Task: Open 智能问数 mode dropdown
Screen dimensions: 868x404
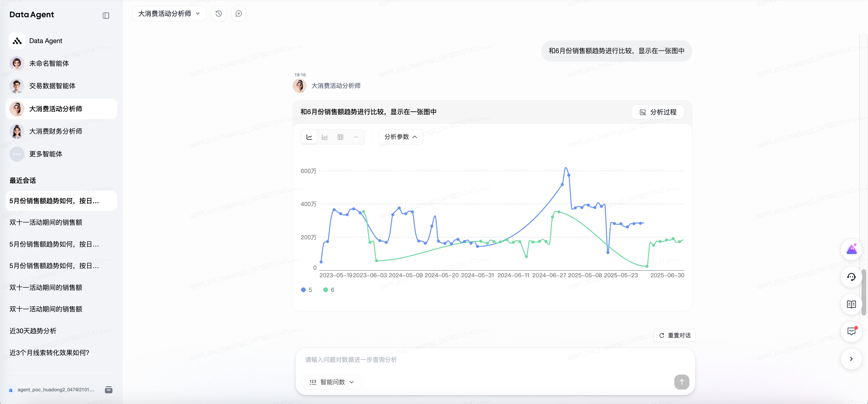Action: click(332, 382)
